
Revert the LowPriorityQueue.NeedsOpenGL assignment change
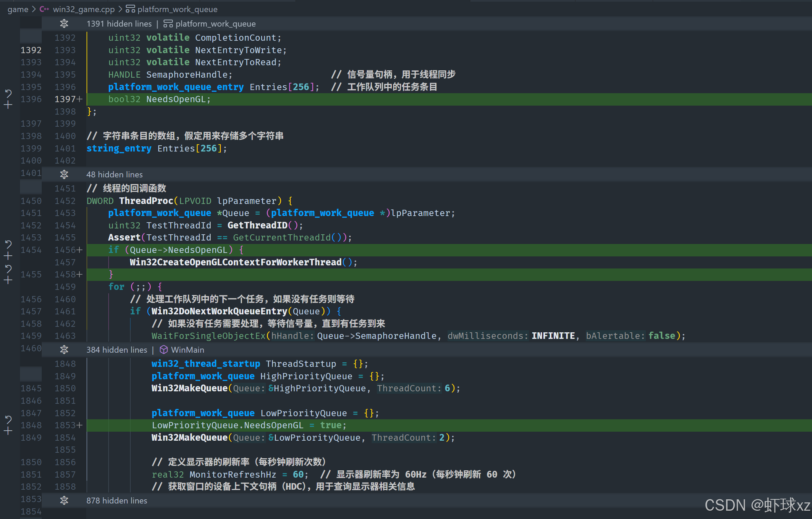(8, 419)
